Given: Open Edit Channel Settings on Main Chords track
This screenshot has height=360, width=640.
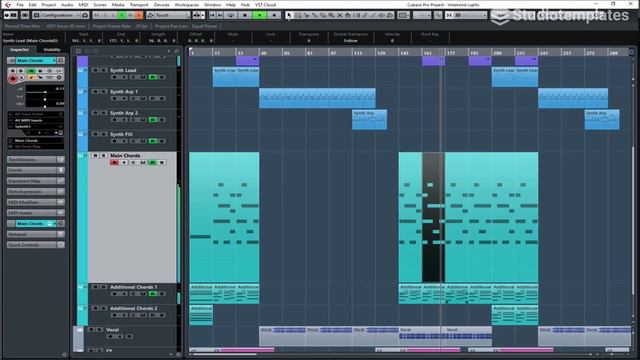Looking at the screenshot, I should [133, 162].
